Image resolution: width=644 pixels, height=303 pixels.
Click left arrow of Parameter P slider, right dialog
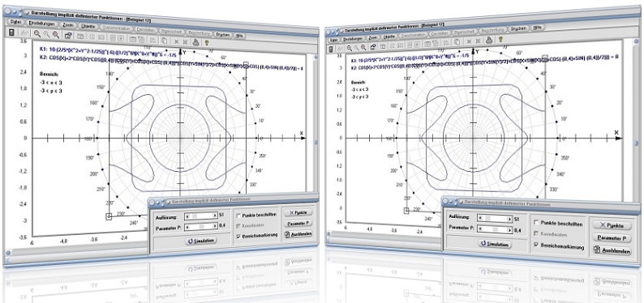(480, 229)
